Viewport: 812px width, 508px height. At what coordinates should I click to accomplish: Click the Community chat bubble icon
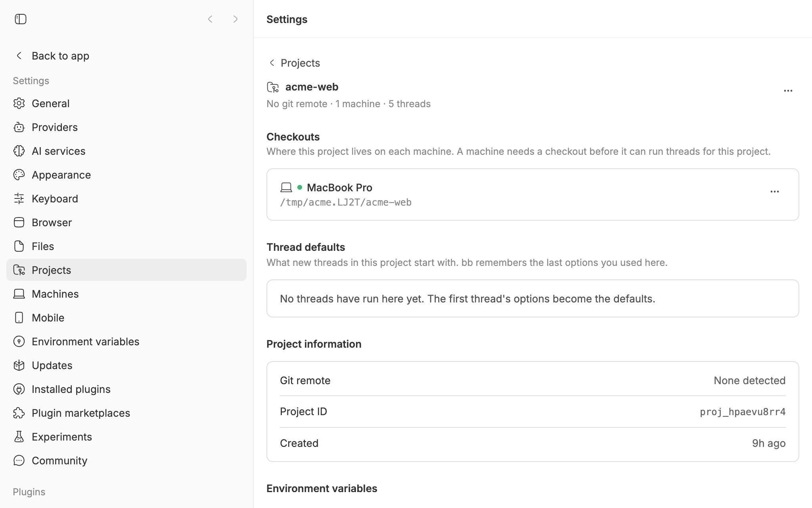click(19, 460)
